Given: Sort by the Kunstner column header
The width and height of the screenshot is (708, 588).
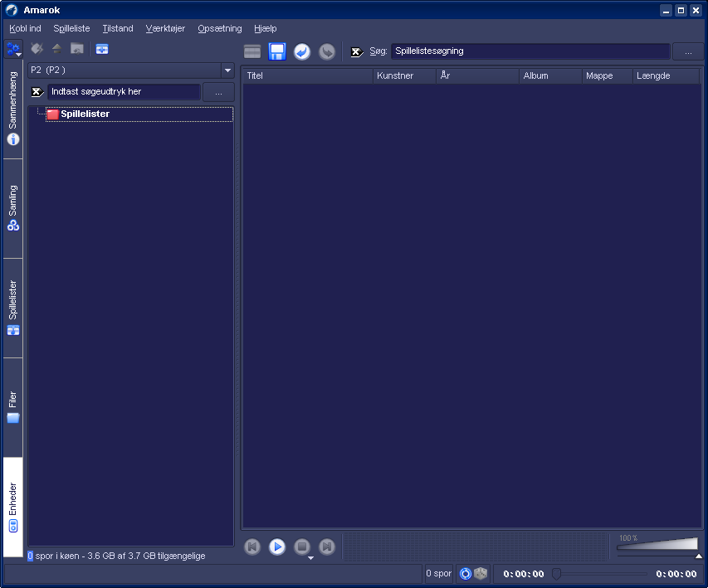Looking at the screenshot, I should pyautogui.click(x=404, y=75).
